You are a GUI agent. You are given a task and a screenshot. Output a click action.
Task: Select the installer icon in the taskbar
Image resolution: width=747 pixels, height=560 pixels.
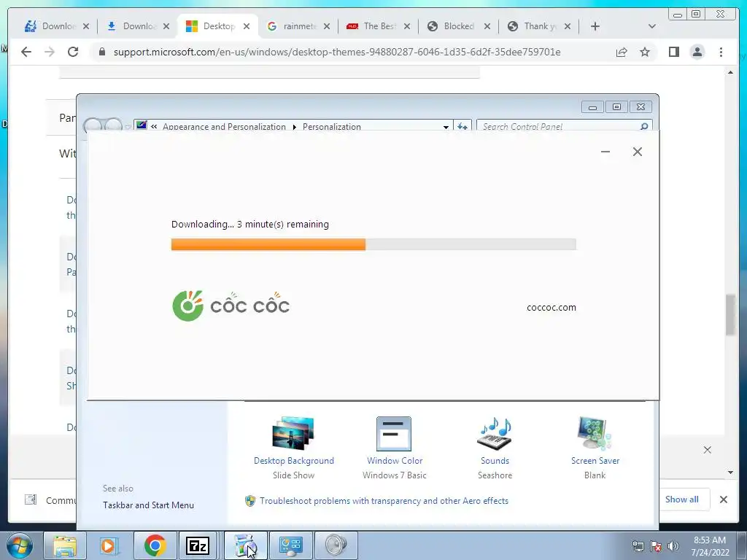tap(245, 545)
